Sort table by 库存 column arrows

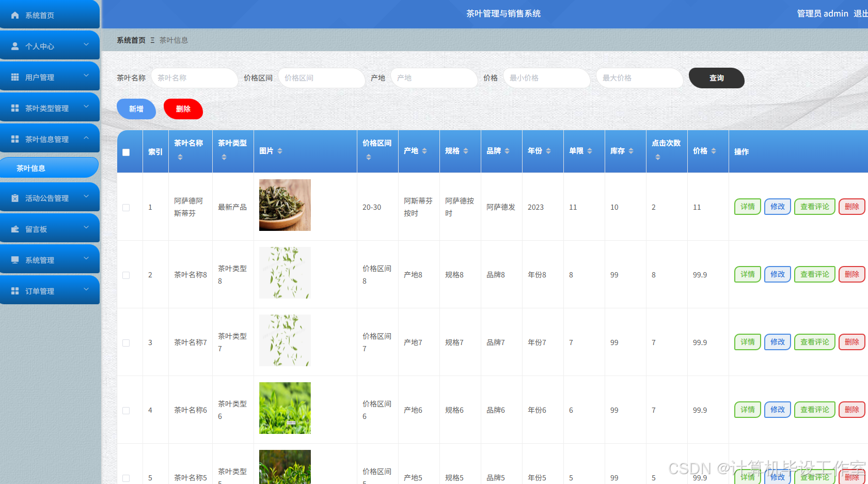631,151
